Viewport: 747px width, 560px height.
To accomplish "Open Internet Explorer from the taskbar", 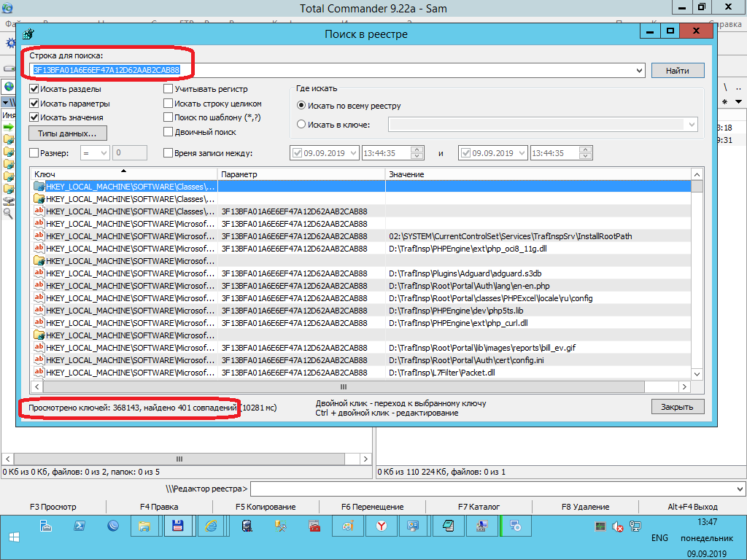I will [211, 526].
